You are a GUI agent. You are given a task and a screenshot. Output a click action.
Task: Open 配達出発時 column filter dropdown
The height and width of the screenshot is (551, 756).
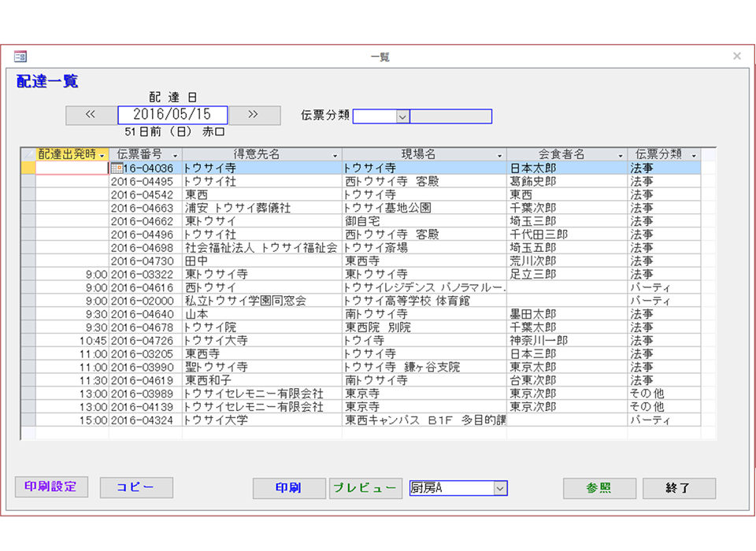coord(102,155)
